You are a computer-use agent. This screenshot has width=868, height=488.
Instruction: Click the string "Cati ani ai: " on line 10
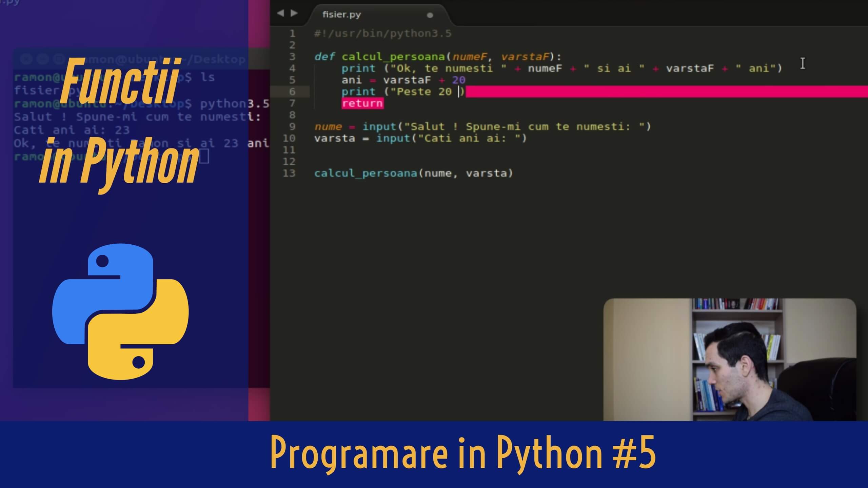coord(469,138)
